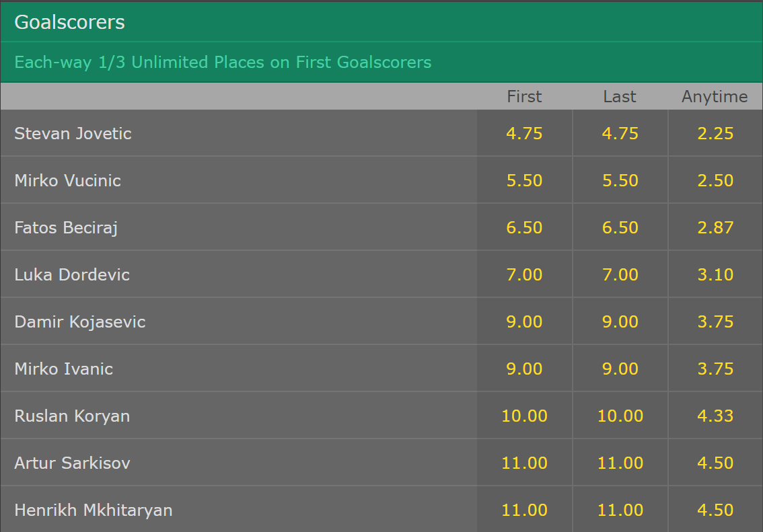Click the Each-way 1/3 Unlimited Places banner
This screenshot has height=532, width=763.
coord(223,63)
